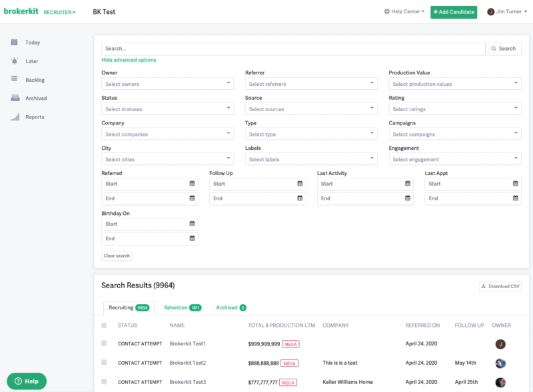533x392 pixels.
Task: Click the Download CSV button
Action: coord(500,286)
